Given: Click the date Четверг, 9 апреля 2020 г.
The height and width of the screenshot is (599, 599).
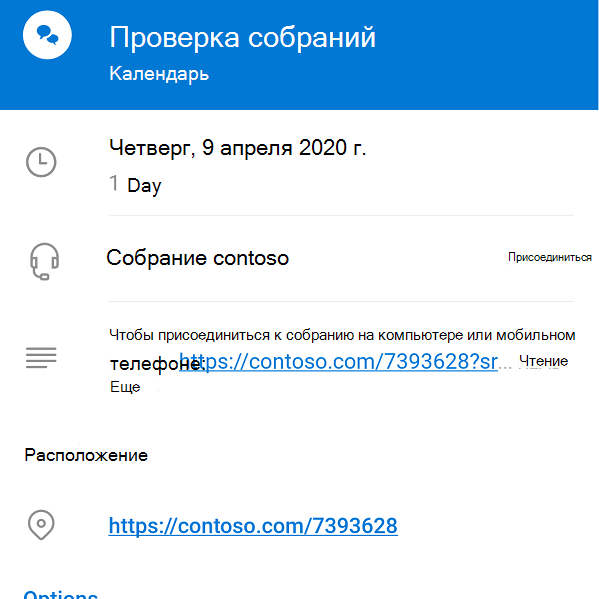Looking at the screenshot, I should pos(238,148).
